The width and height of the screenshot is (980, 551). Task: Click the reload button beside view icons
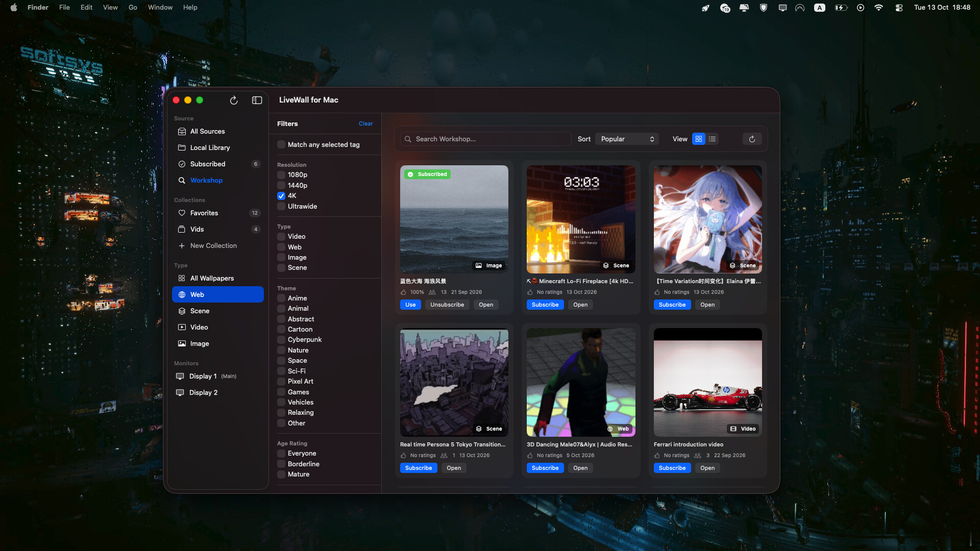point(752,139)
